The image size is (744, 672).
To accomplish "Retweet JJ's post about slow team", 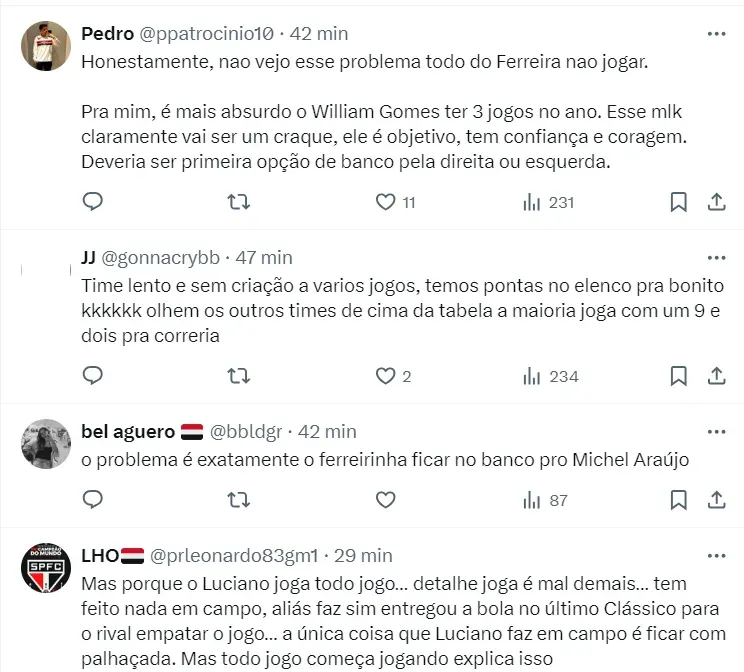I will pos(239,376).
